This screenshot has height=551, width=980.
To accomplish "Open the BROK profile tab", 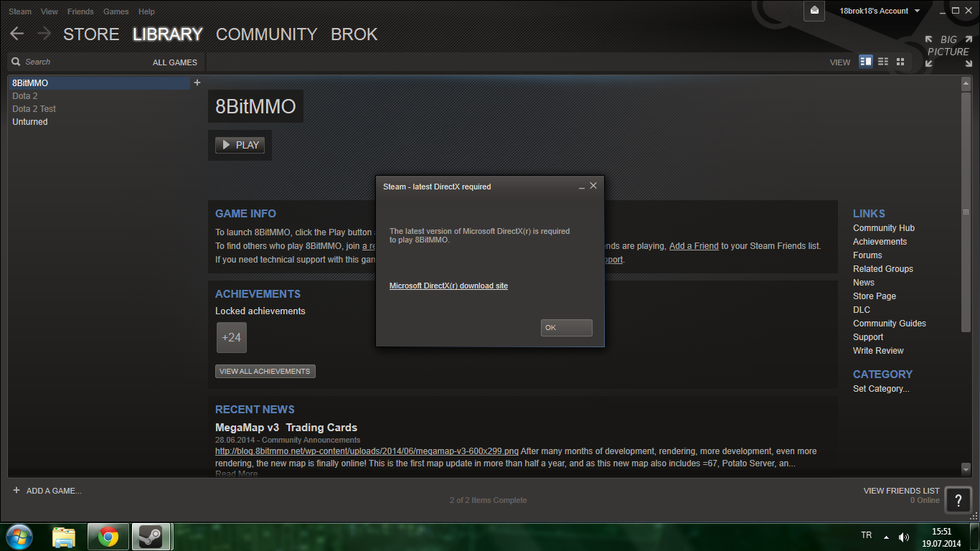I will point(354,34).
